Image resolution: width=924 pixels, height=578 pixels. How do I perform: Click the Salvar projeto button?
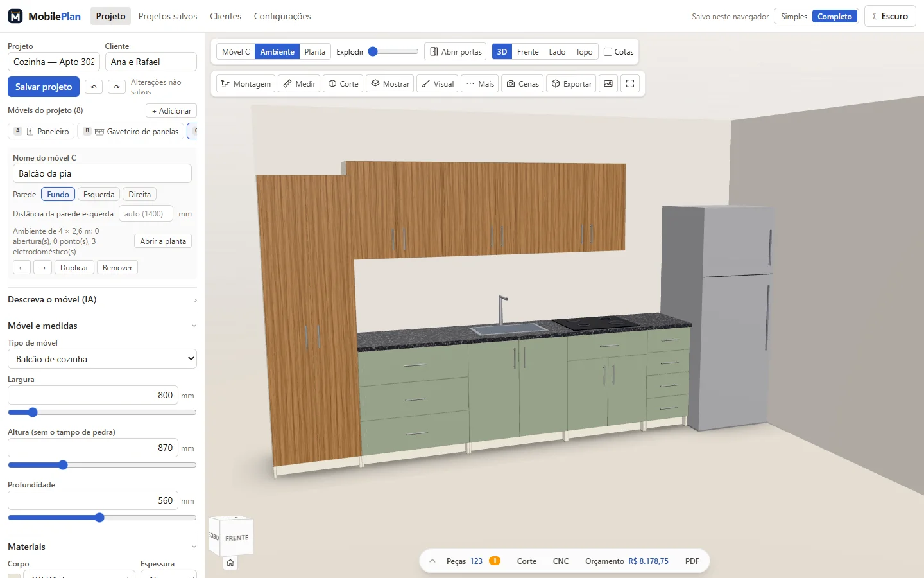44,87
